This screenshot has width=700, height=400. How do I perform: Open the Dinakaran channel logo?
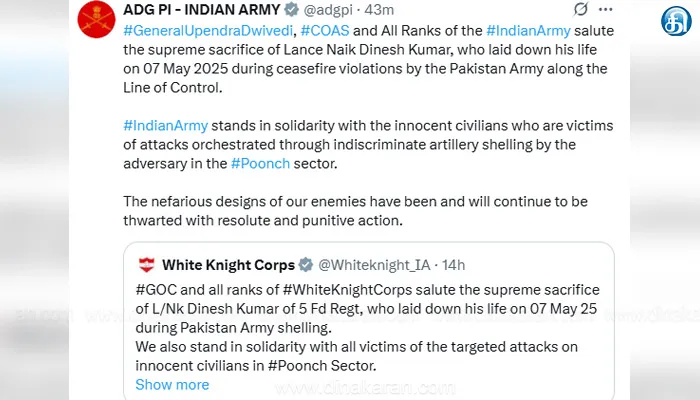point(676,21)
